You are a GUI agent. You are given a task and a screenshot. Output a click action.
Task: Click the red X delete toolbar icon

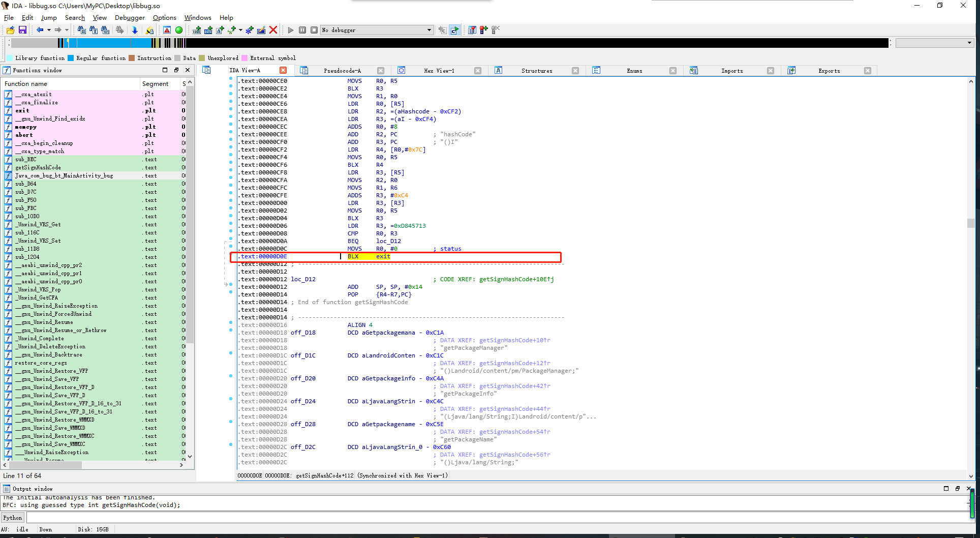pyautogui.click(x=273, y=30)
